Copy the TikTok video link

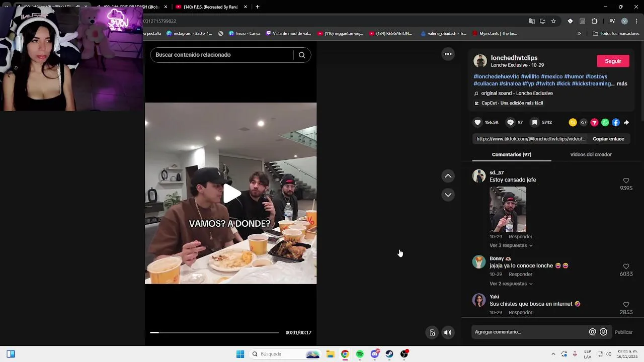pos(608,139)
